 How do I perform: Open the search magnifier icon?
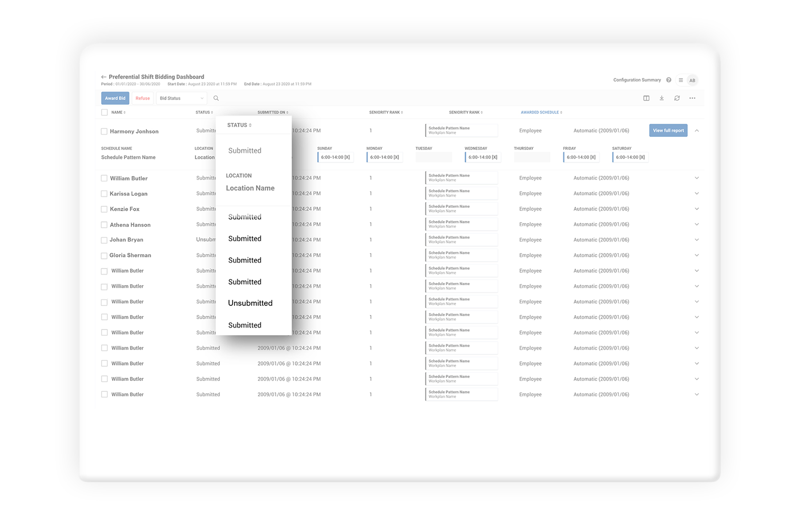(216, 98)
